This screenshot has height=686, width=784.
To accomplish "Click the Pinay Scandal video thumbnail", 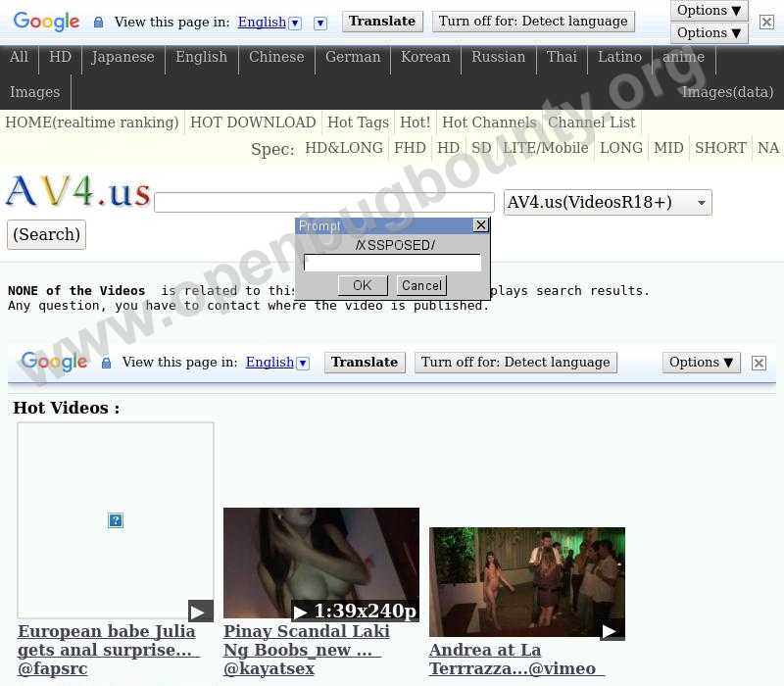I will tap(321, 563).
